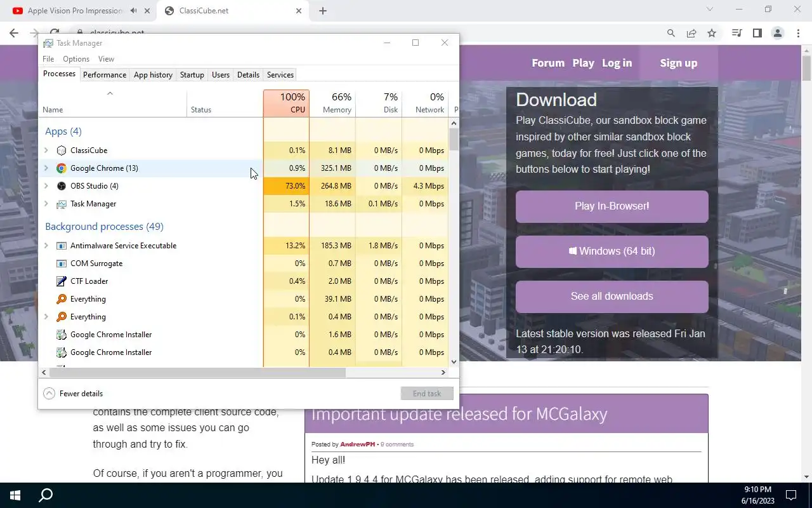The height and width of the screenshot is (508, 812).
Task: Click the Antimalware Service Executable icon
Action: pyautogui.click(x=62, y=246)
